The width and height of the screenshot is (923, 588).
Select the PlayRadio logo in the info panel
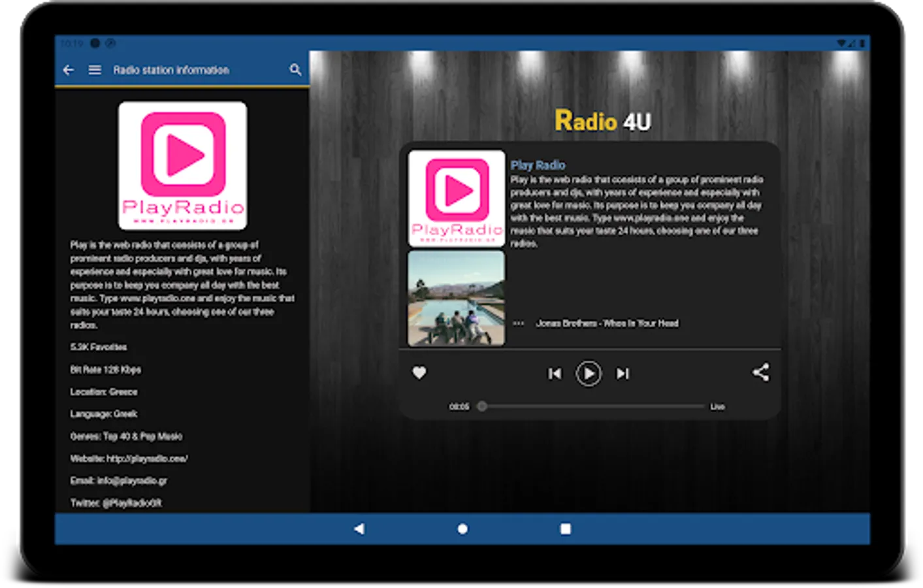(x=182, y=165)
